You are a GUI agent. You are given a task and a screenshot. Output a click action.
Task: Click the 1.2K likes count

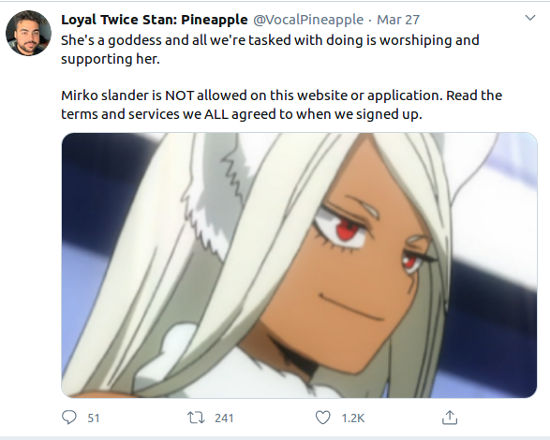click(353, 418)
